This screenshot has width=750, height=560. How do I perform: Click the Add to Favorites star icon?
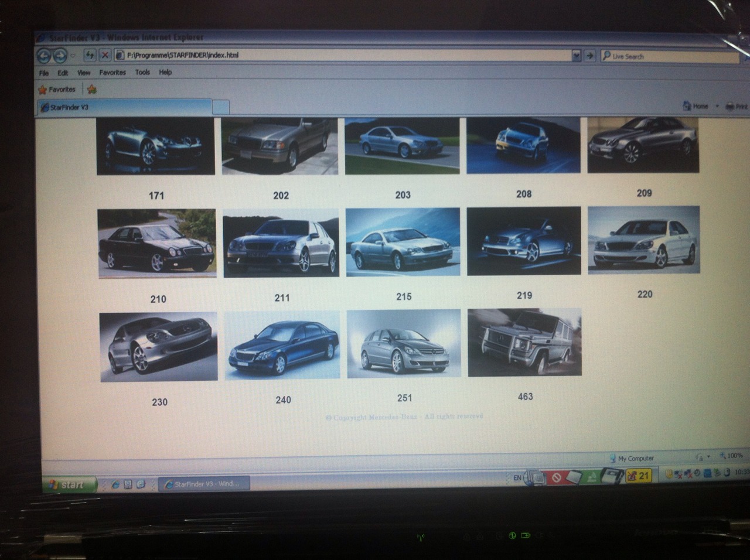point(92,90)
